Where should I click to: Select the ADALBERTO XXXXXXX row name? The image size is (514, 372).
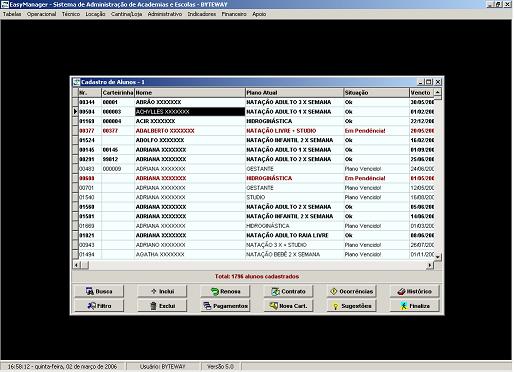pos(165,131)
